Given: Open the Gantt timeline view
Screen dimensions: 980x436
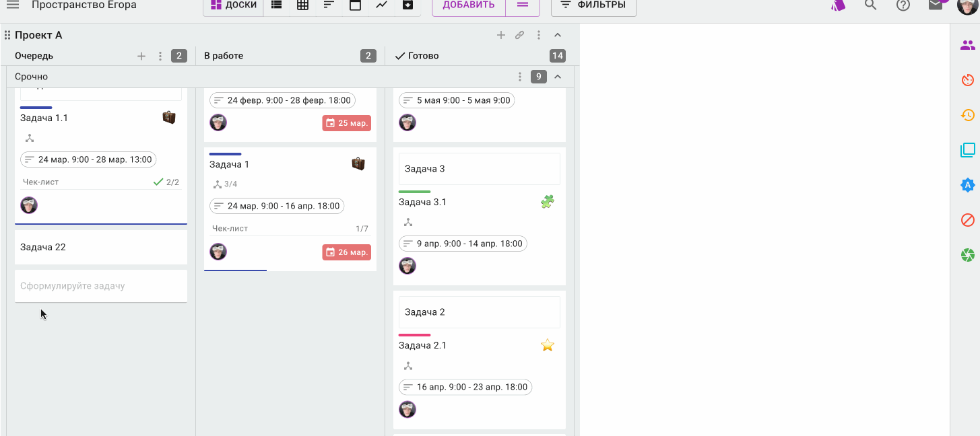Looking at the screenshot, I should (x=329, y=5).
